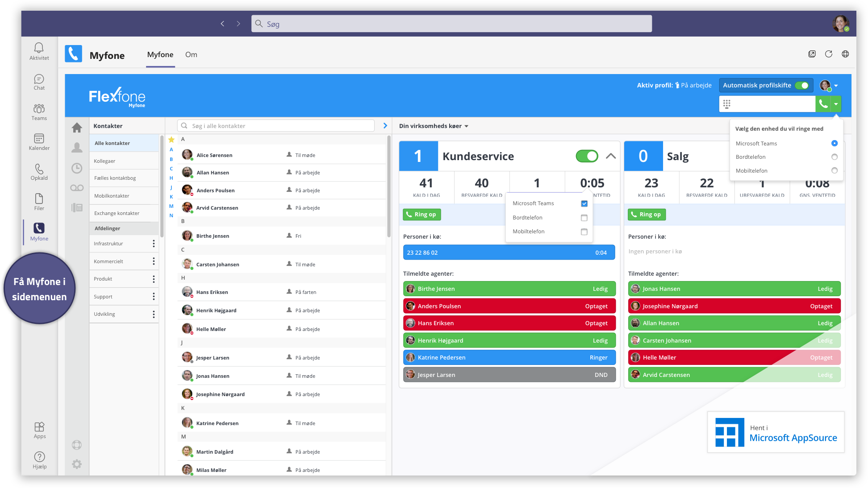Toggle Kundeservice queue switch
868x488 pixels.
587,156
